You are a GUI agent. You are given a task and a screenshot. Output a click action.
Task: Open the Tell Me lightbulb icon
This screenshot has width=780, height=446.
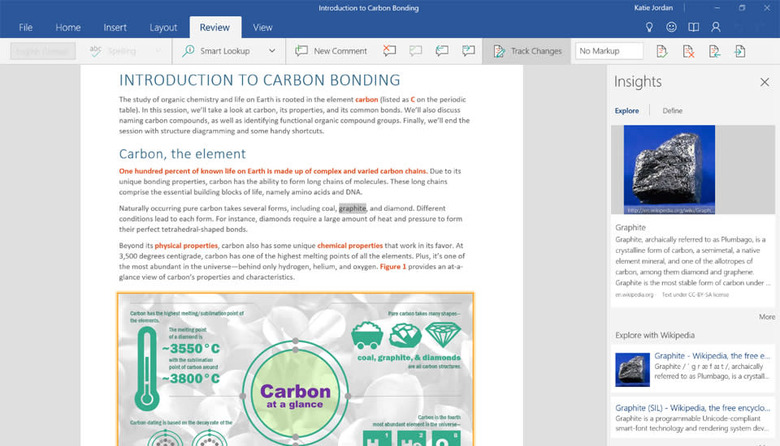(x=649, y=27)
